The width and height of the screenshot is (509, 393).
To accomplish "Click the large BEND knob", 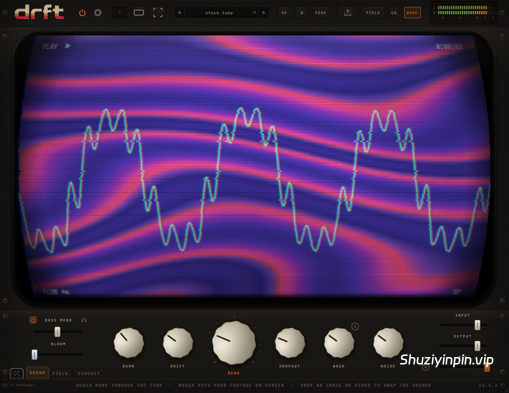I will point(234,343).
